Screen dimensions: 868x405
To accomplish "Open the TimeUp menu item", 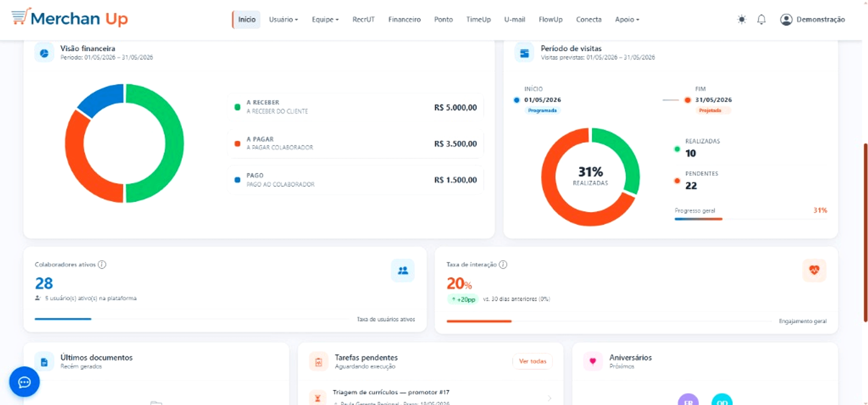I will [478, 19].
